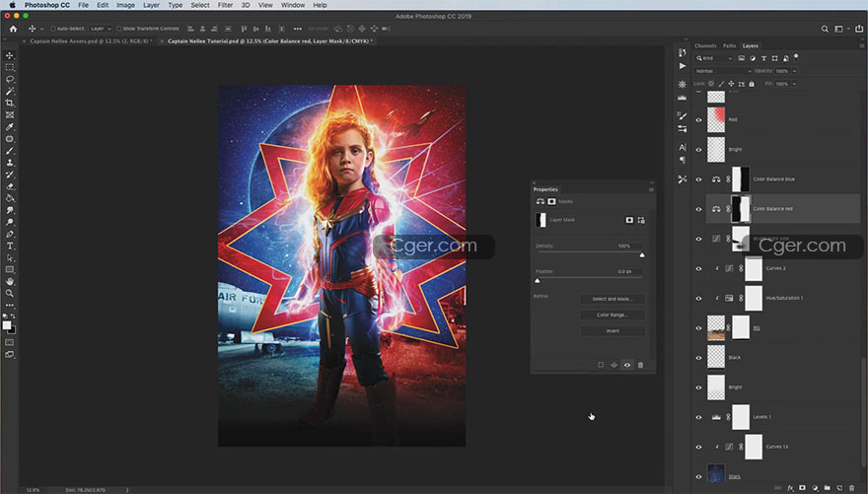868x494 pixels.
Task: Open the Layers panel flyout menu
Action: [862, 46]
